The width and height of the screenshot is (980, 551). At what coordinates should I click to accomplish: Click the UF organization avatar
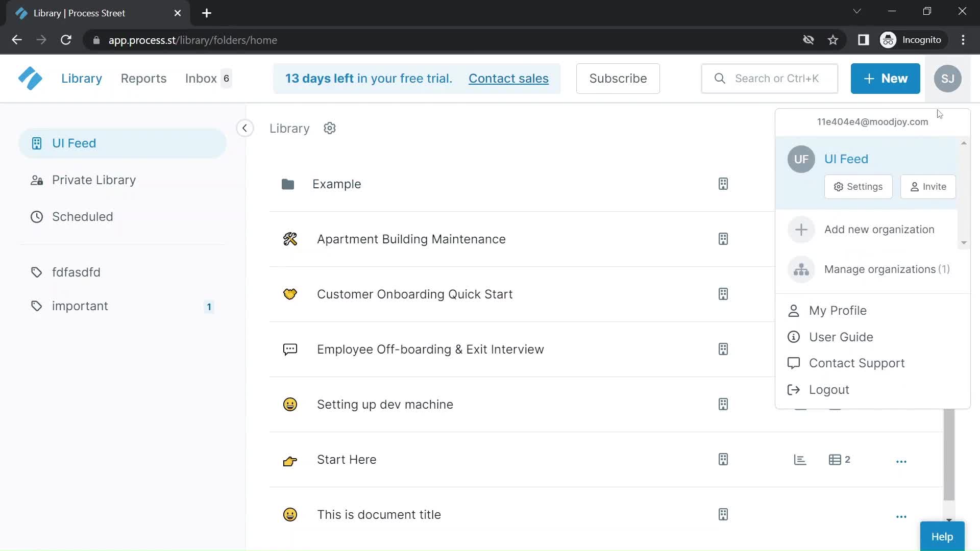(x=801, y=159)
